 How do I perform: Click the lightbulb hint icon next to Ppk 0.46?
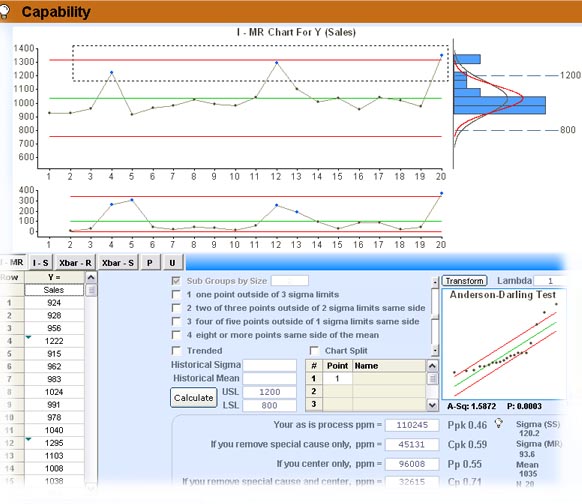(x=498, y=423)
